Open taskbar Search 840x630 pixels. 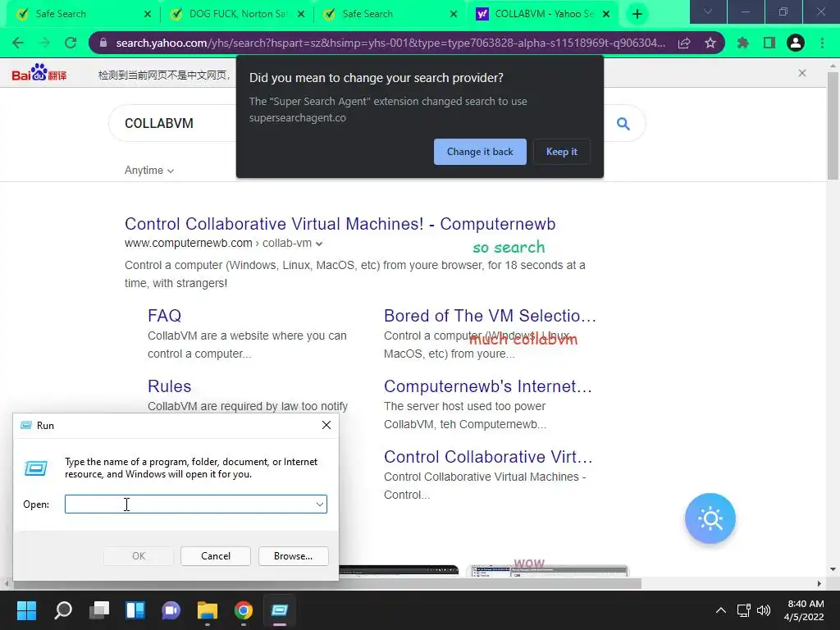click(x=62, y=610)
